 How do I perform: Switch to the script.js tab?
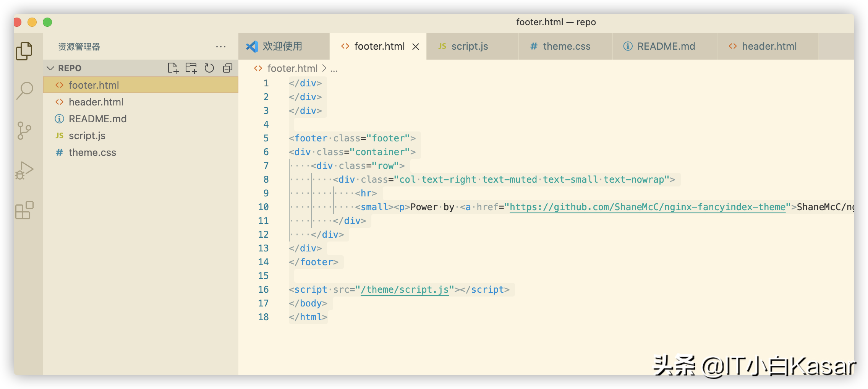(x=472, y=46)
